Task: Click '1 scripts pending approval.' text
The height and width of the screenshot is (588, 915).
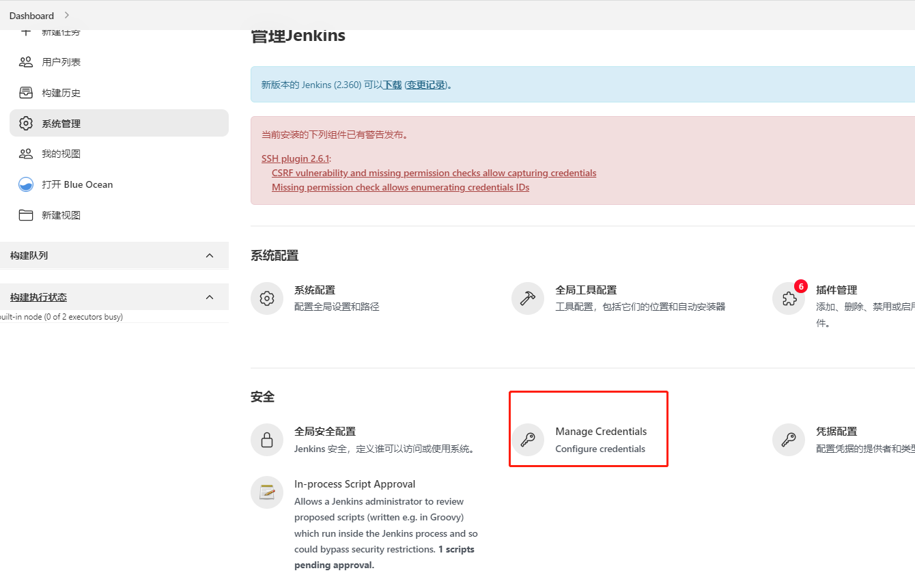Action: point(384,557)
